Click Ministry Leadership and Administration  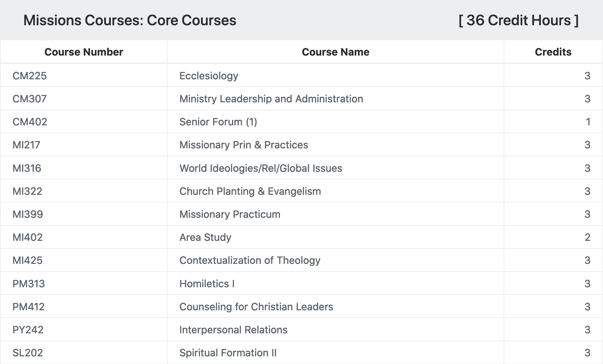pos(271,99)
